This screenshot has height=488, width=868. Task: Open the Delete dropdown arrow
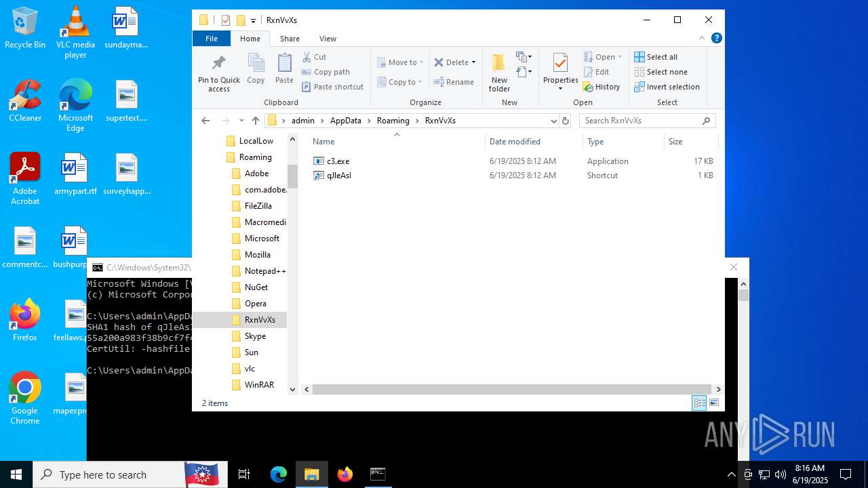pos(473,62)
